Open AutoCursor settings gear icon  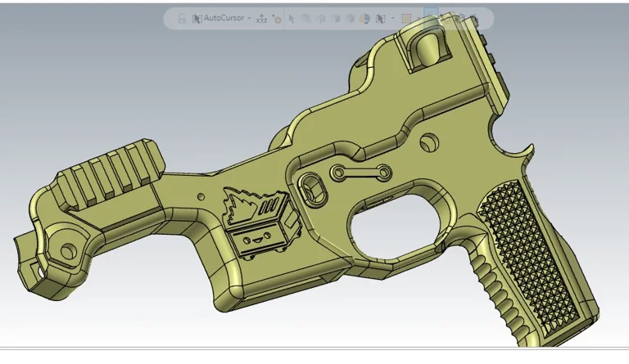point(277,18)
